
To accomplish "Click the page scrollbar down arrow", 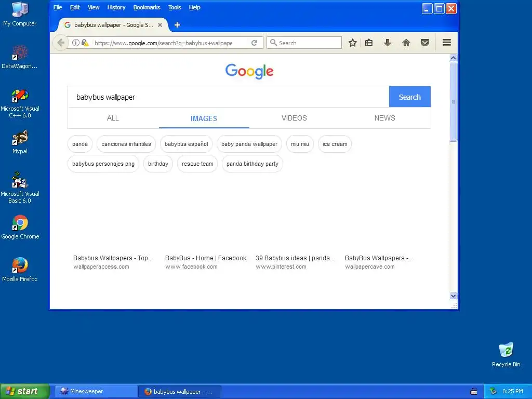I will [x=453, y=296].
